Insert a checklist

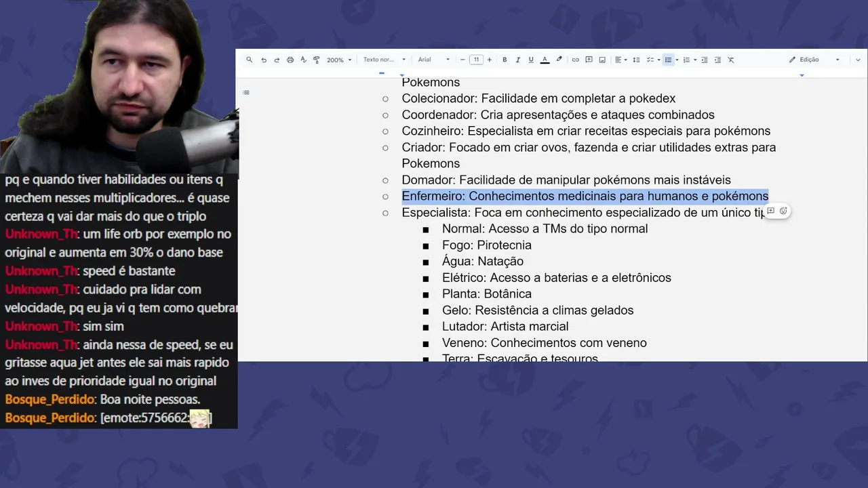[649, 60]
